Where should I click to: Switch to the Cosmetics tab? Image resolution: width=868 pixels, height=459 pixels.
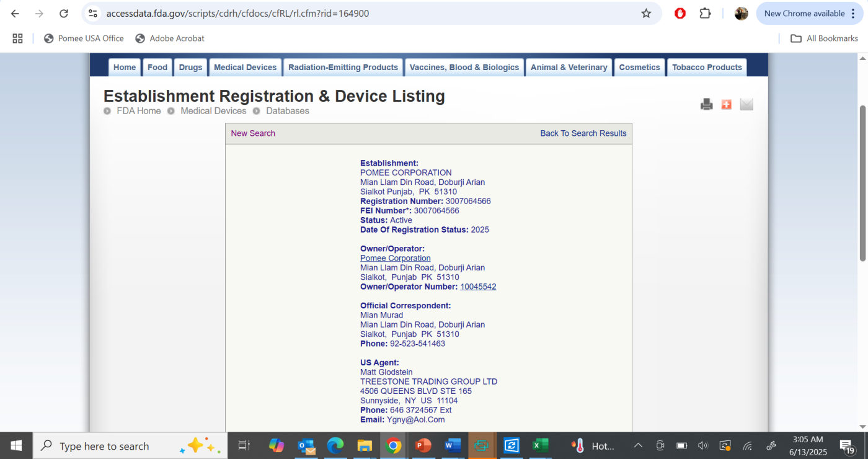pos(639,68)
